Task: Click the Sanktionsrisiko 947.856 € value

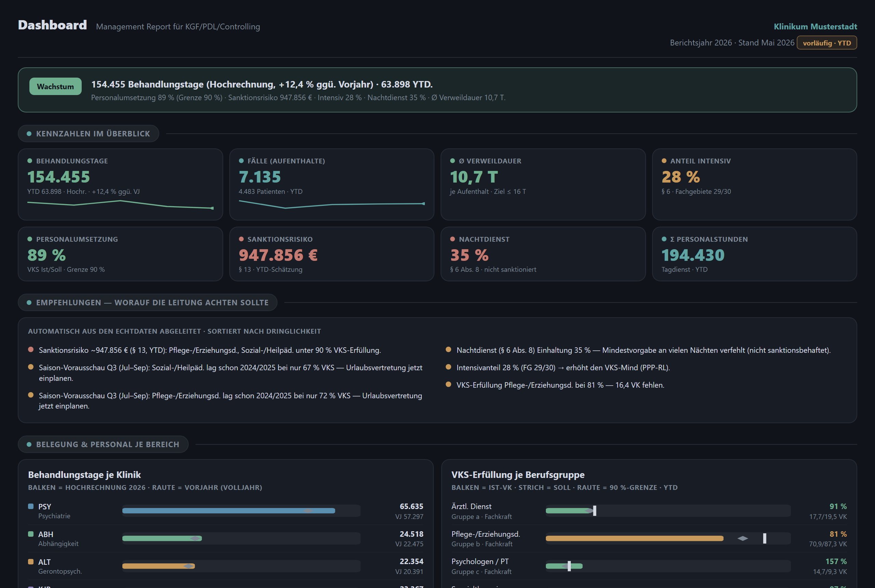Action: (278, 255)
